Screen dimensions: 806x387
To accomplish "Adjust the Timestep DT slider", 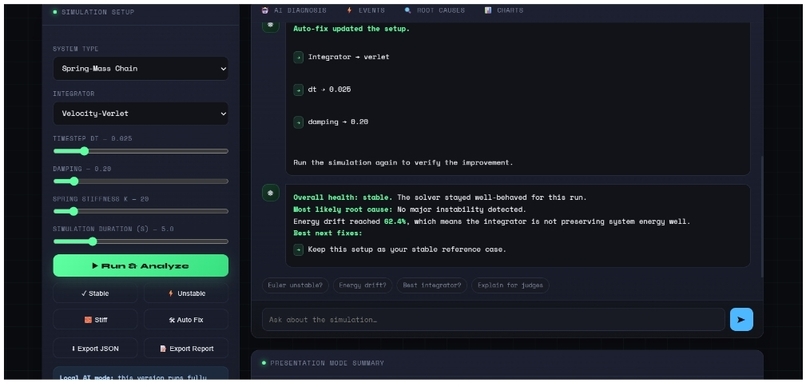I will 140,151.
